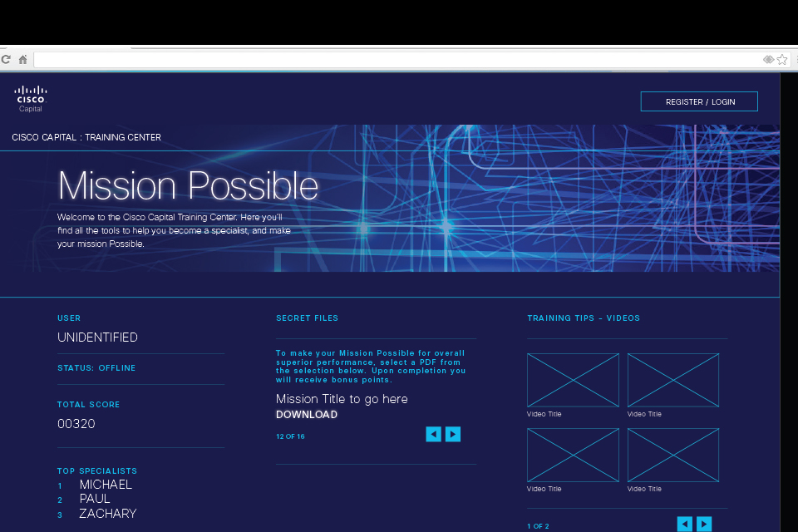Select top specialist Michael
The width and height of the screenshot is (798, 532).
(x=106, y=485)
